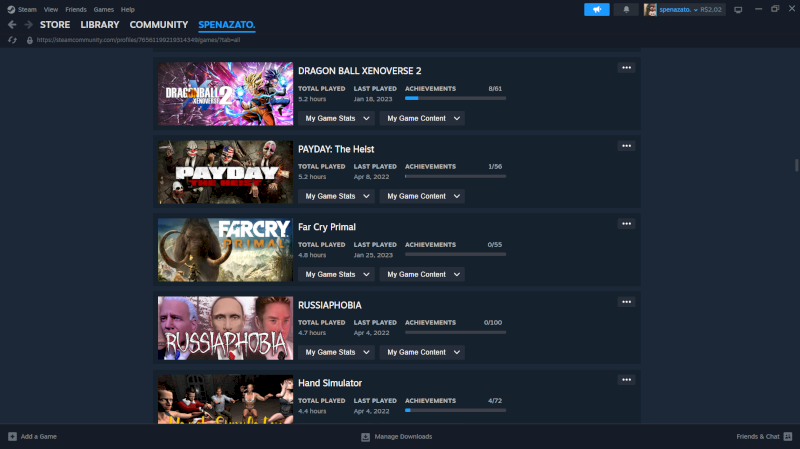Click the page vertical scrollbar thumb
Screen dimensions: 800x449
796,165
